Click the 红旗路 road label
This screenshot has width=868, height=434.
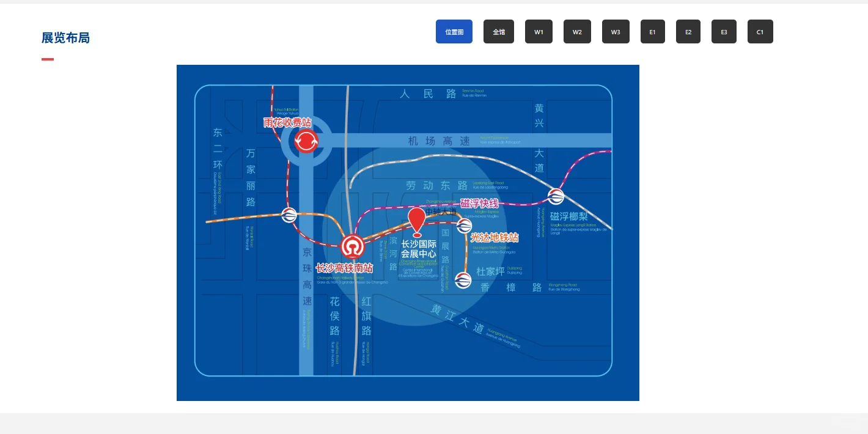click(x=366, y=316)
